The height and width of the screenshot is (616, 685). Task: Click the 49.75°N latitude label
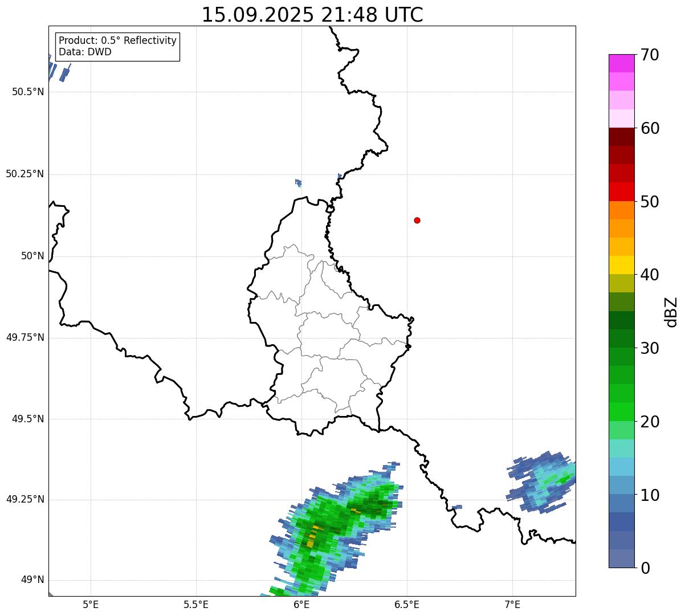pos(25,337)
